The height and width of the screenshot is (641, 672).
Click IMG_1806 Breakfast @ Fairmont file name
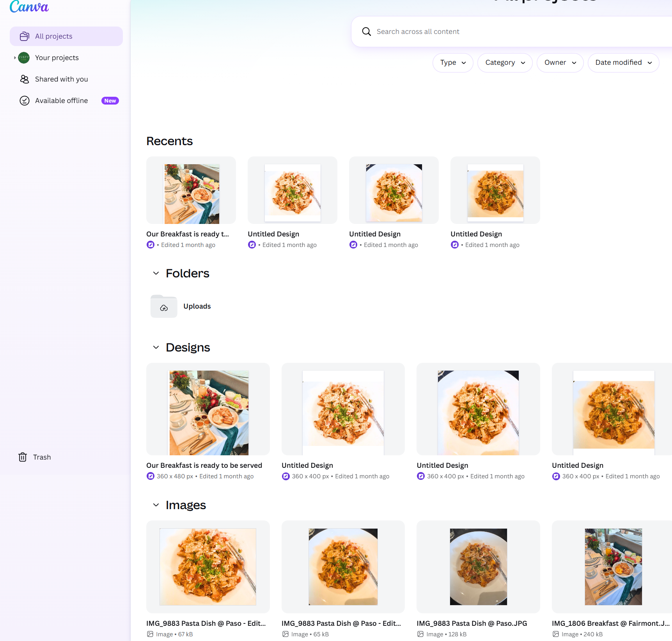611,623
